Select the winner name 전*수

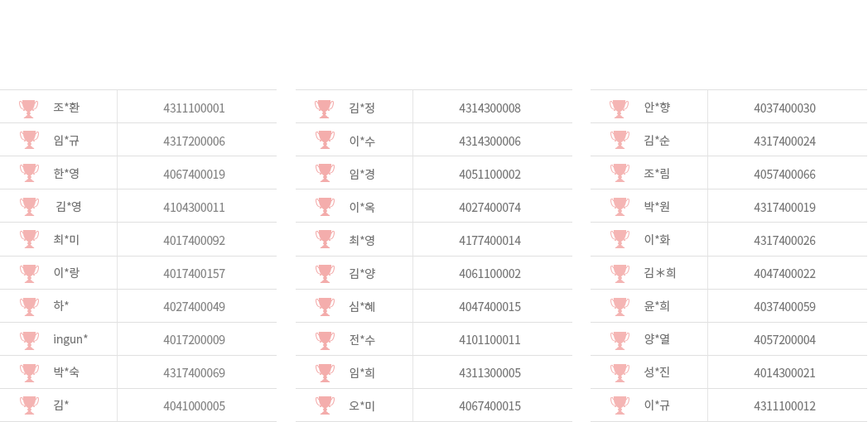[362, 339]
